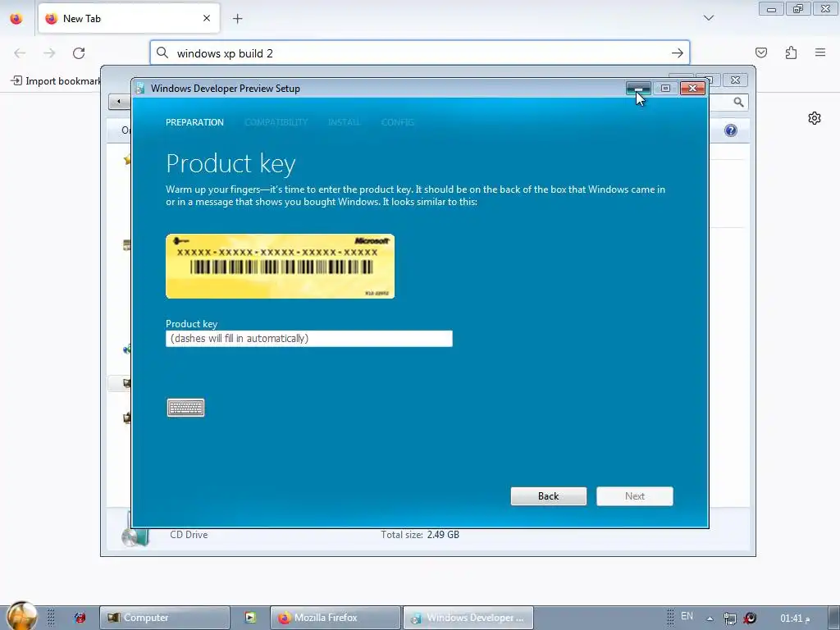Click the Next button in Setup
The height and width of the screenshot is (630, 840).
click(x=635, y=496)
